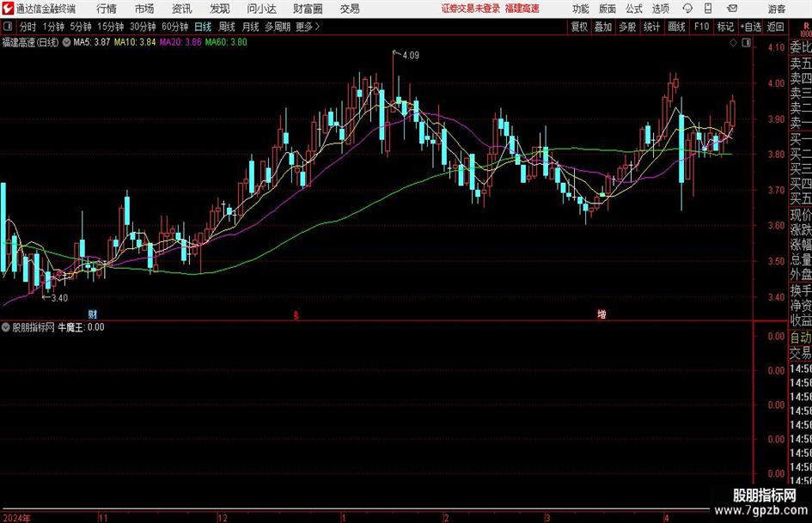Click the 复权 toolbar button

[x=579, y=27]
